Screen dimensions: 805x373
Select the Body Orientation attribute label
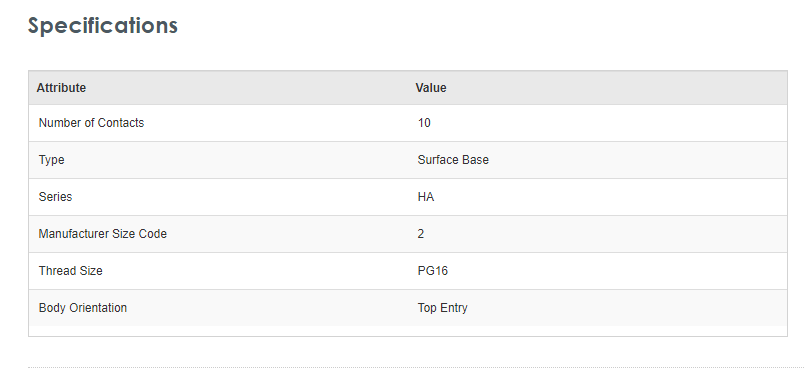click(83, 308)
